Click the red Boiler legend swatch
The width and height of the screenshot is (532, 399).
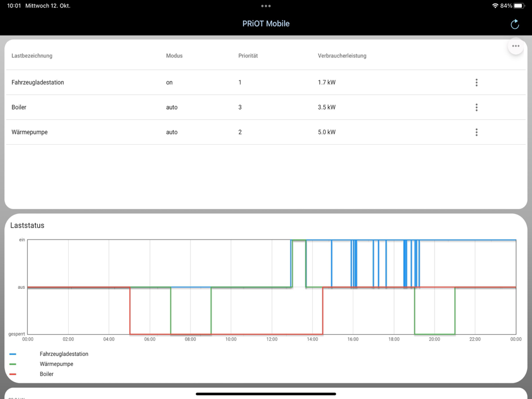[13, 374]
